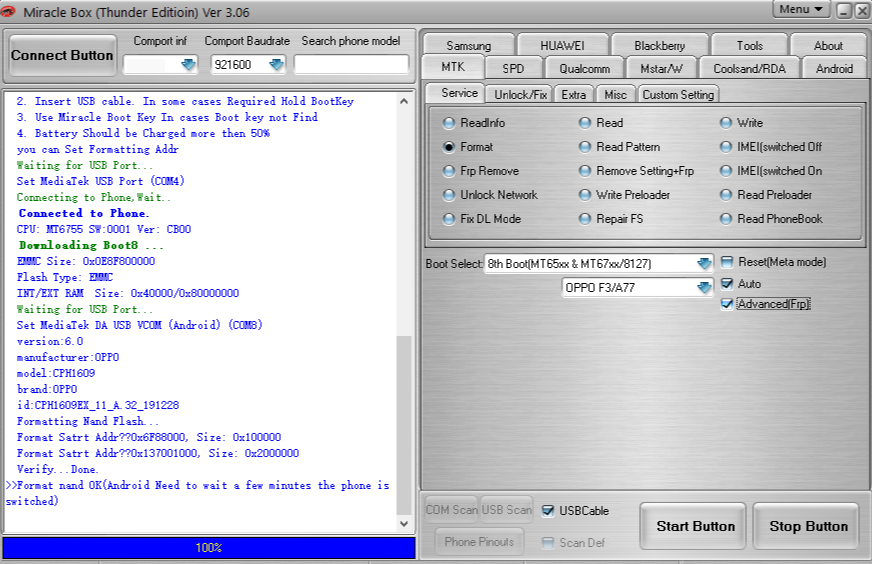The image size is (872, 564).
Task: Open the Unlock/Fix sub-tab
Action: point(521,95)
